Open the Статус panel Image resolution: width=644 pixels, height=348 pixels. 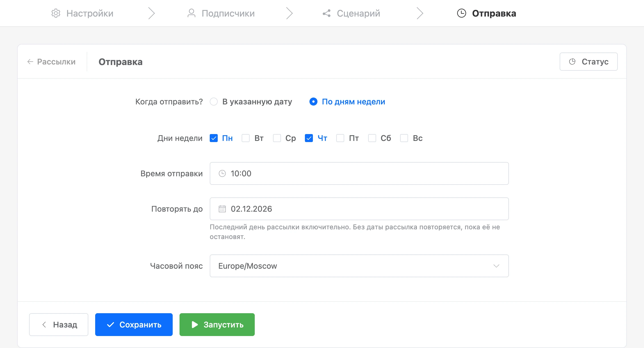(589, 62)
